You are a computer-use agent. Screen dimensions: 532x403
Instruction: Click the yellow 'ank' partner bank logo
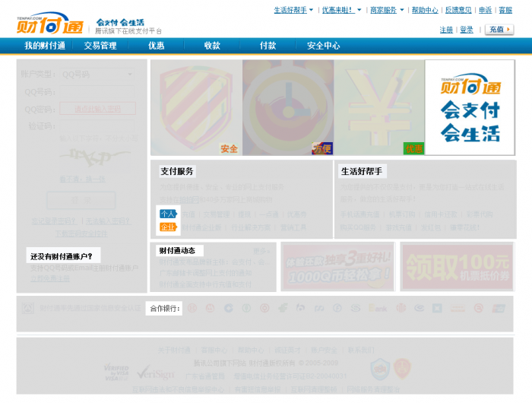click(x=378, y=308)
